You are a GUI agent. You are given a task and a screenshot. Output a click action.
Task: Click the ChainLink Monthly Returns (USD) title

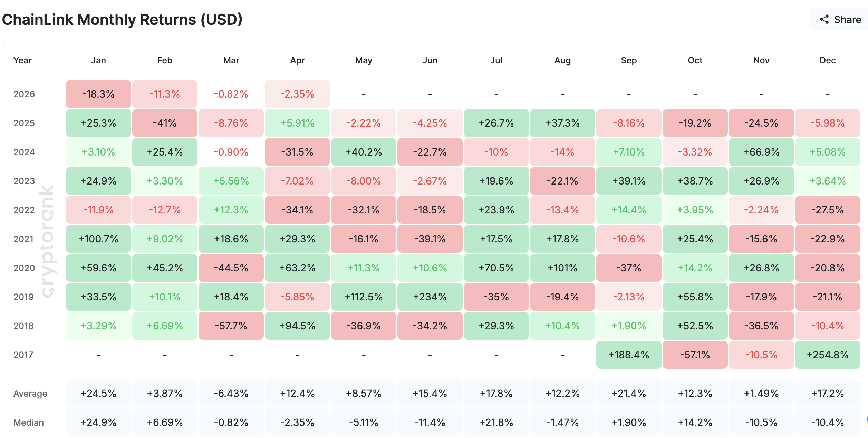tap(122, 19)
